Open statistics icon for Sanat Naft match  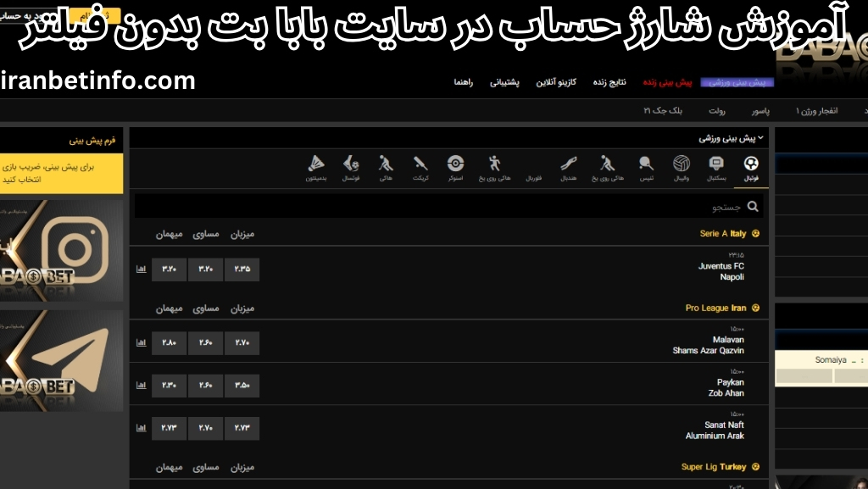142,428
